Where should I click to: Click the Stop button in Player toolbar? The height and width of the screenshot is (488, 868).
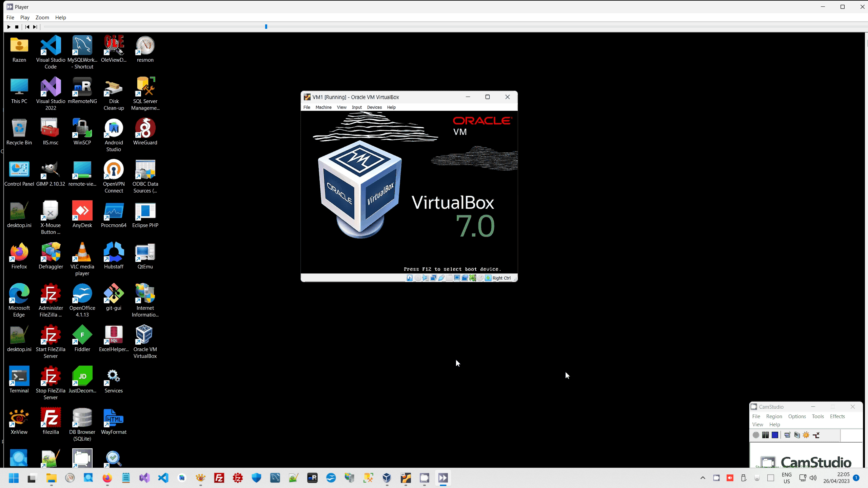pos(17,27)
